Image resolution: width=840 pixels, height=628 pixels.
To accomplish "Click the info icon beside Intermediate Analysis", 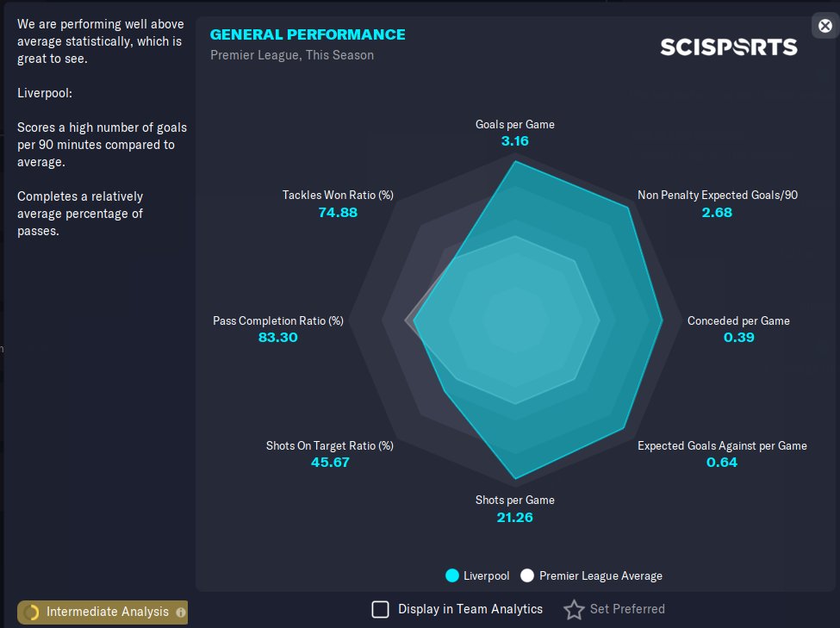I will 180,612.
